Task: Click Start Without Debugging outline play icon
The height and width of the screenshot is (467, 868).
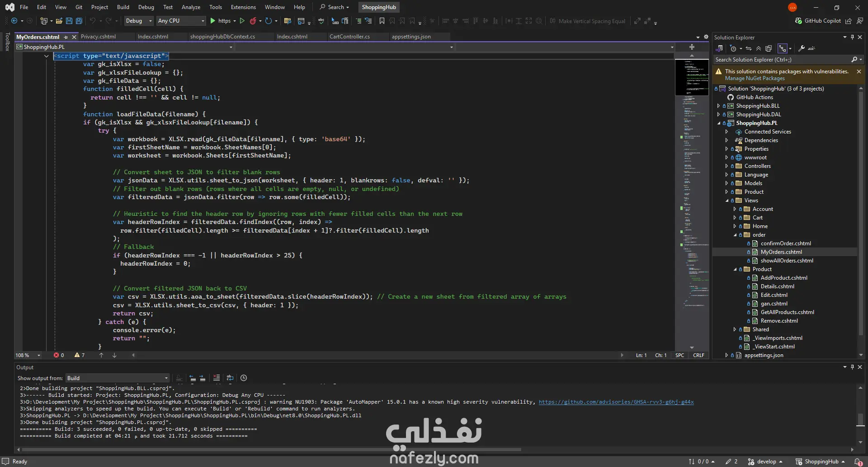Action: (242, 21)
